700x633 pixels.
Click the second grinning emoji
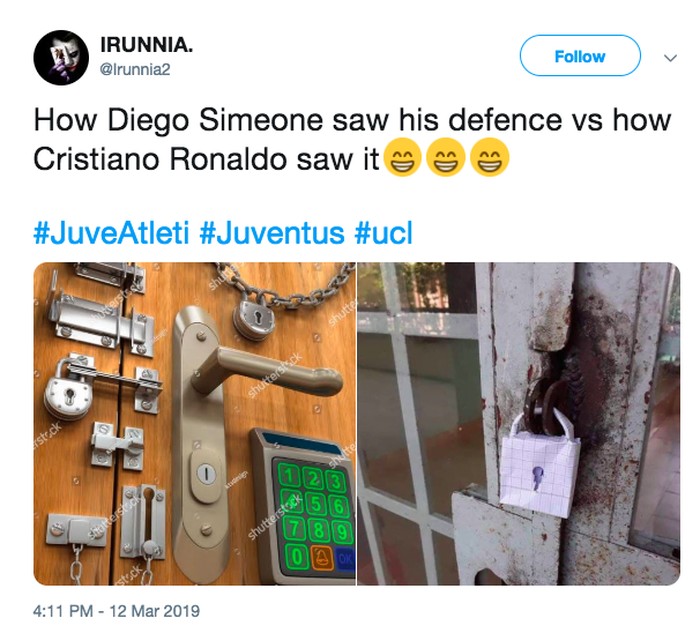(446, 158)
